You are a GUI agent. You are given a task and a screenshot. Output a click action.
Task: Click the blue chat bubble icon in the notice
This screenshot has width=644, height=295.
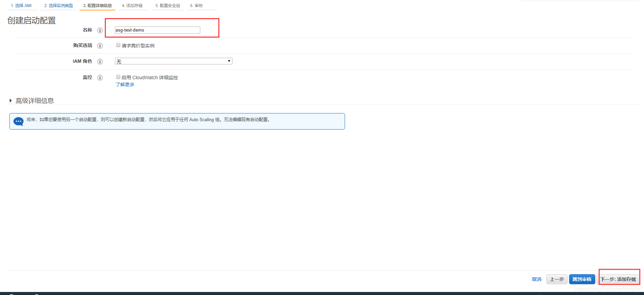click(x=18, y=121)
